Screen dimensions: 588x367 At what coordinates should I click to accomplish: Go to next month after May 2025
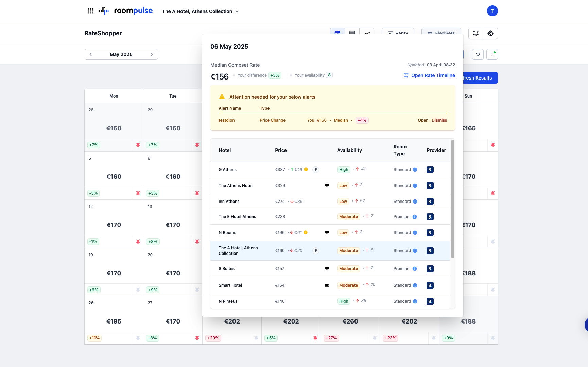coord(152,54)
